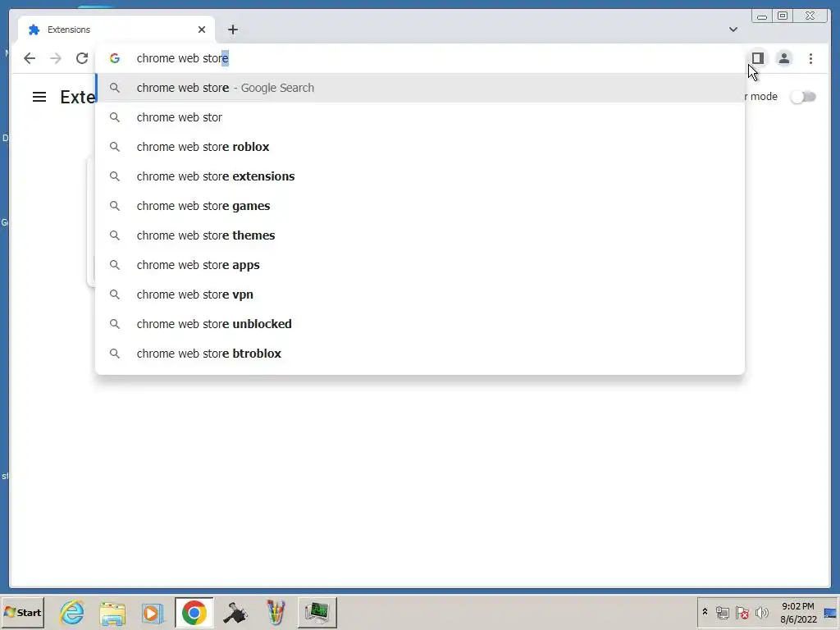Open a new tab with plus button

232,30
